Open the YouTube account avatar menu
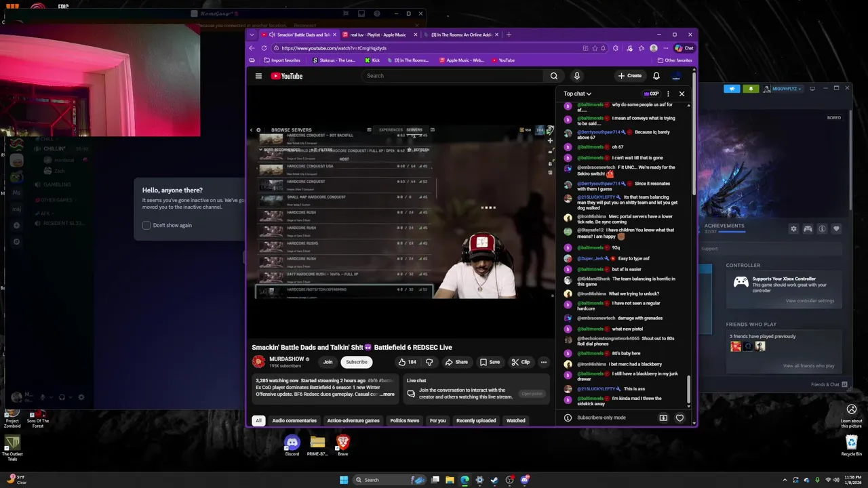This screenshot has height=488, width=868. tap(676, 76)
